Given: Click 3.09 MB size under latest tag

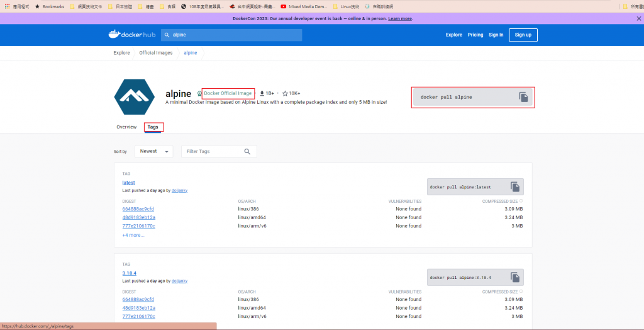Looking at the screenshot, I should point(513,209).
